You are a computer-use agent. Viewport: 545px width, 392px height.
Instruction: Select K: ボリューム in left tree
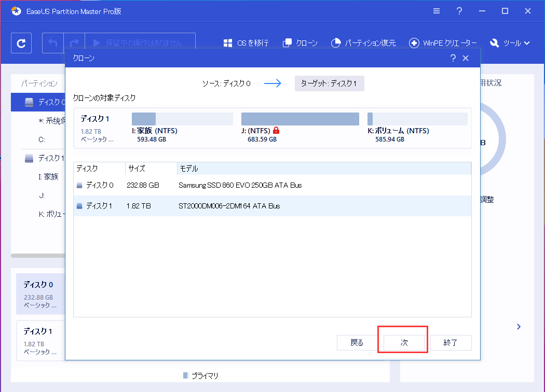coord(51,214)
